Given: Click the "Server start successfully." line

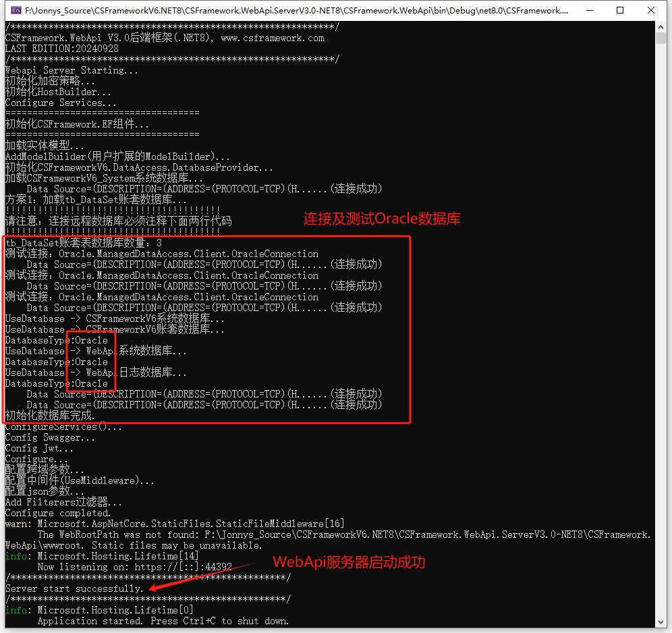Looking at the screenshot, I should pos(74,588).
